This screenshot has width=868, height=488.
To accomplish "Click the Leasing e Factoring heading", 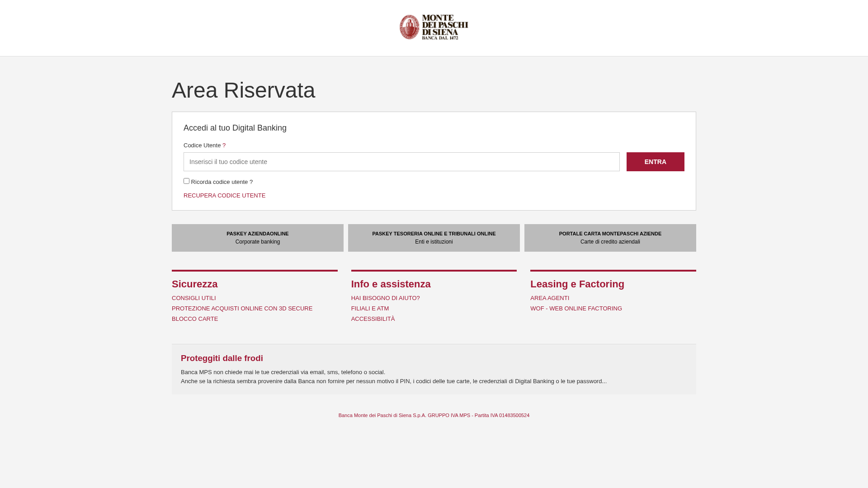I will pyautogui.click(x=577, y=284).
